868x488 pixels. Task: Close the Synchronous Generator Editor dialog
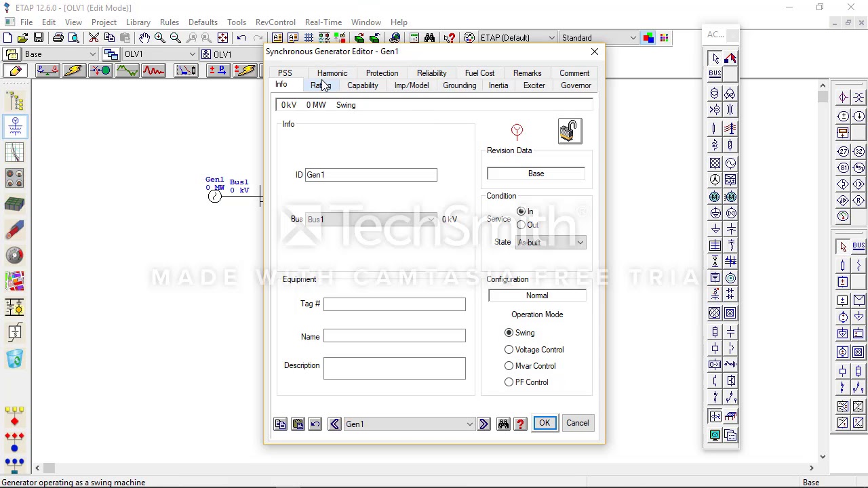point(595,52)
